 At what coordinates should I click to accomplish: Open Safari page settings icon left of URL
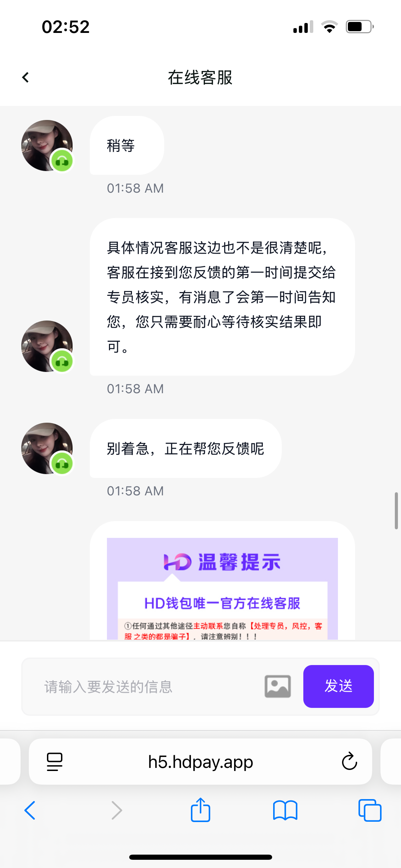pos(54,762)
